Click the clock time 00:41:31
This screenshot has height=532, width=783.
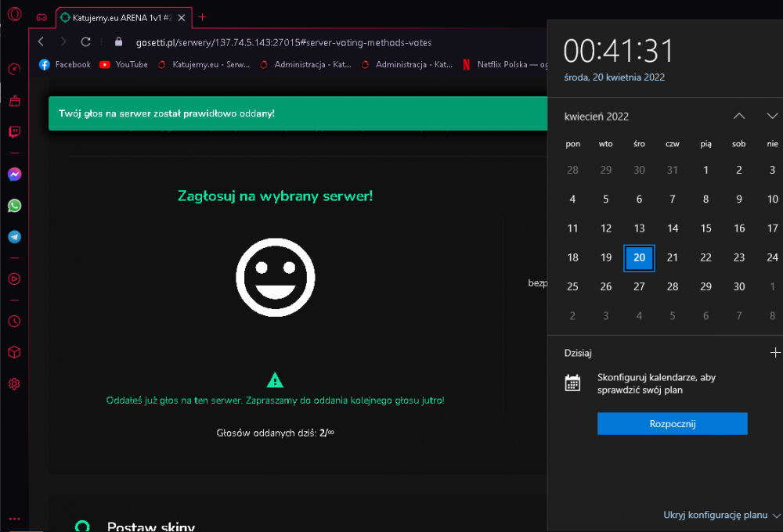619,50
